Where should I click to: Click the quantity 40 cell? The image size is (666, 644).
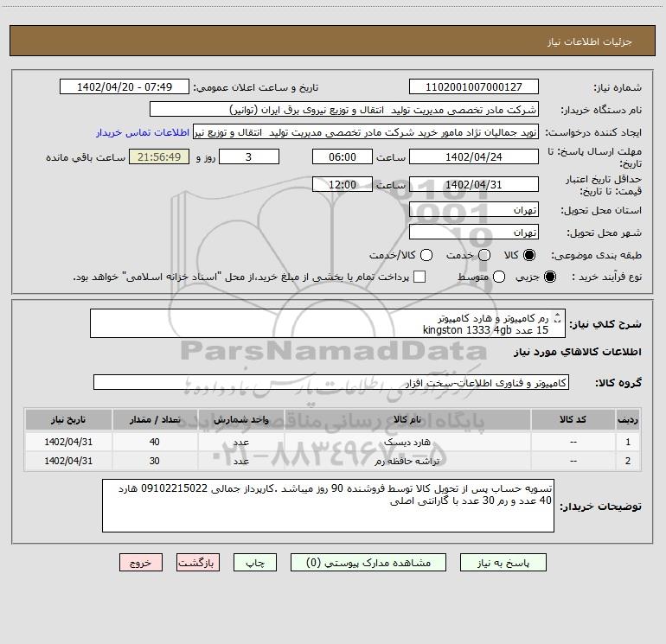[155, 442]
